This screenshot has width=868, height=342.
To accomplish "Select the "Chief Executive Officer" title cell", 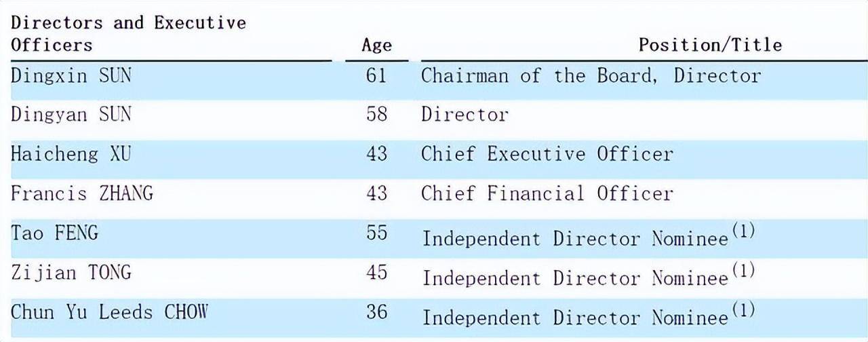I will point(547,153).
